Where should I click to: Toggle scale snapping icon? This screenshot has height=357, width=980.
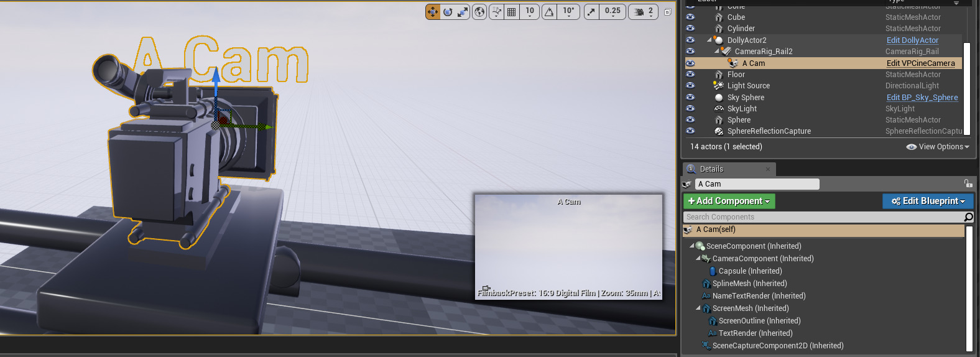[591, 12]
